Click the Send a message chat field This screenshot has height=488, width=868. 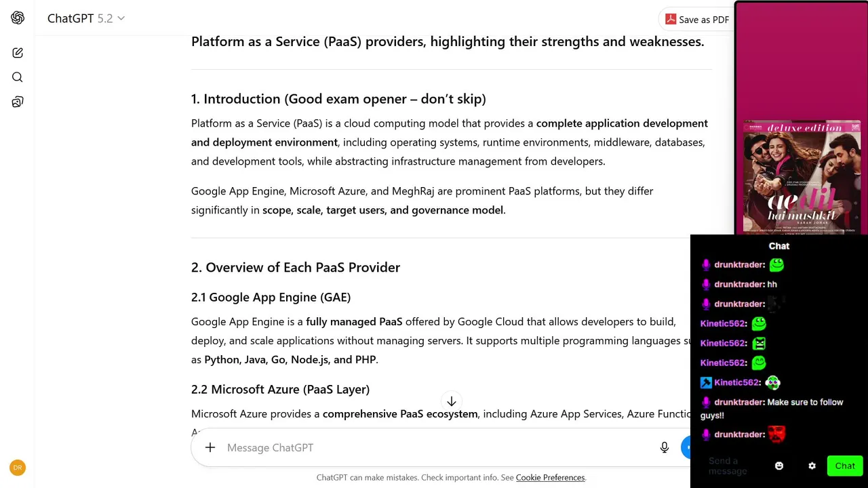pos(728,466)
